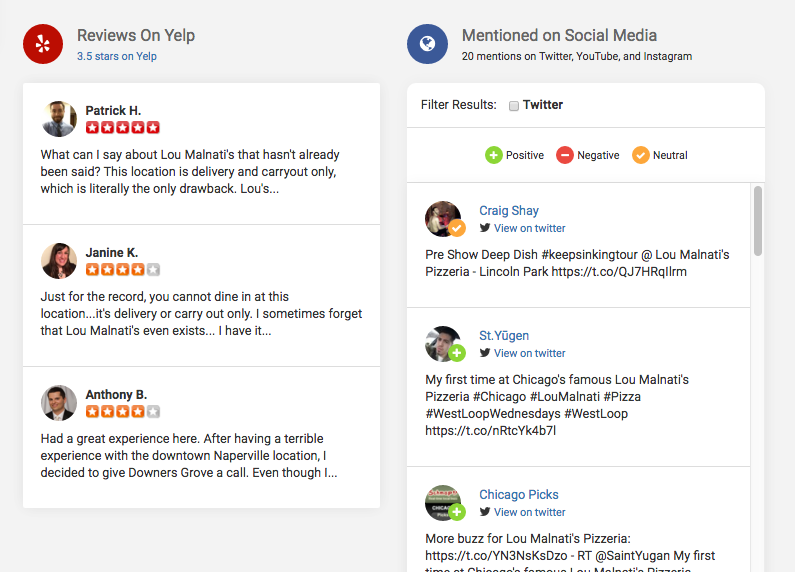Click Twitter bird icon under St.Yūgen

coord(485,352)
